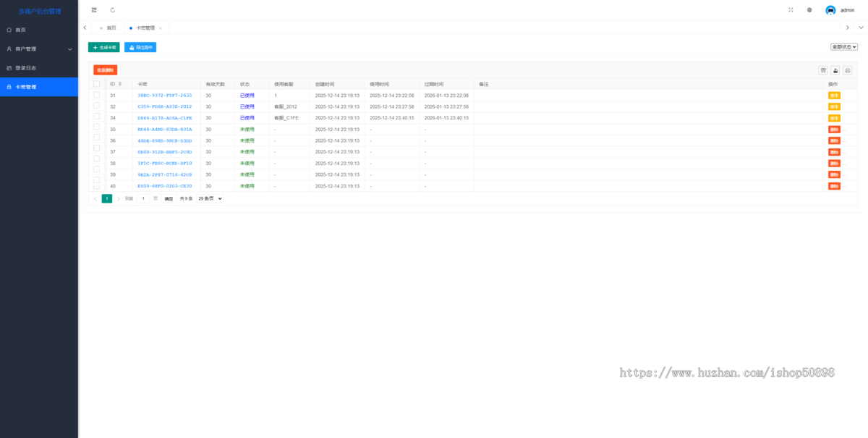Select checkbox for row ID 32
868x438 pixels.
point(97,106)
